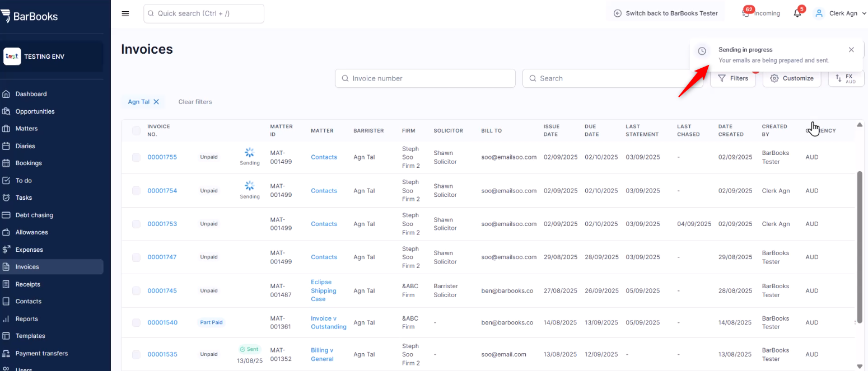Open the Matters sidebar menu item
The width and height of the screenshot is (868, 371).
point(52,129)
